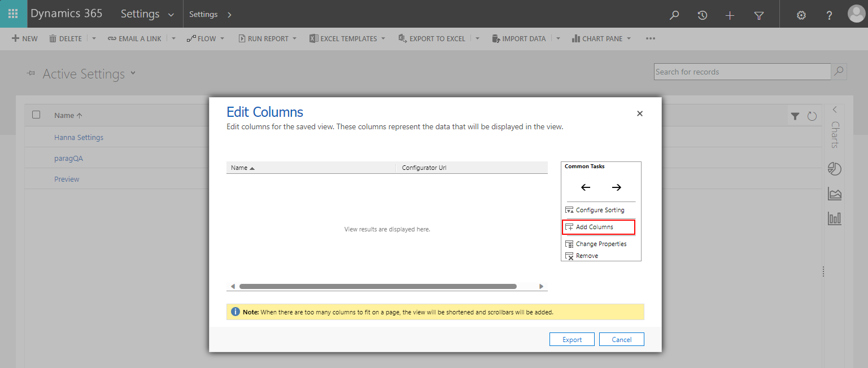Click the grid filter funnel icon

(795, 116)
